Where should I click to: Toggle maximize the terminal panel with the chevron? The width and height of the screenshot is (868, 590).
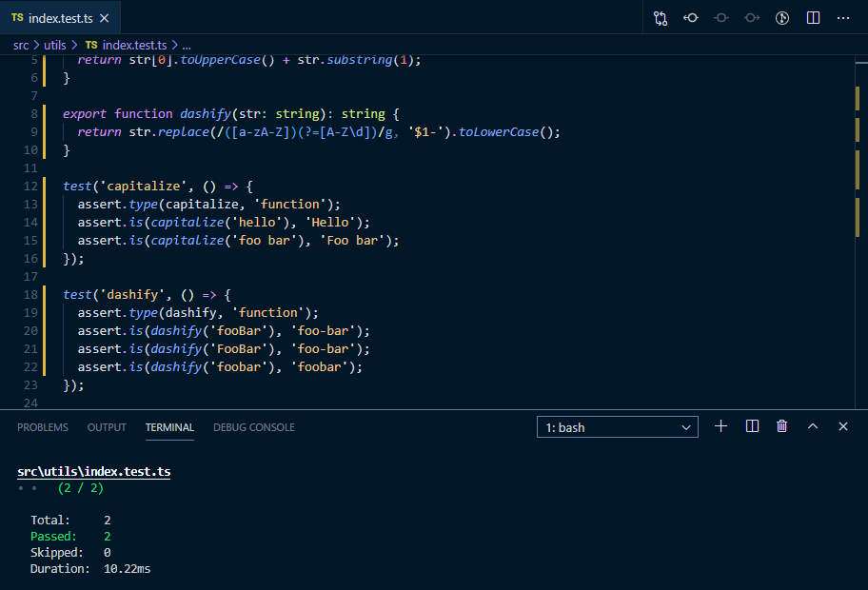pos(811,426)
